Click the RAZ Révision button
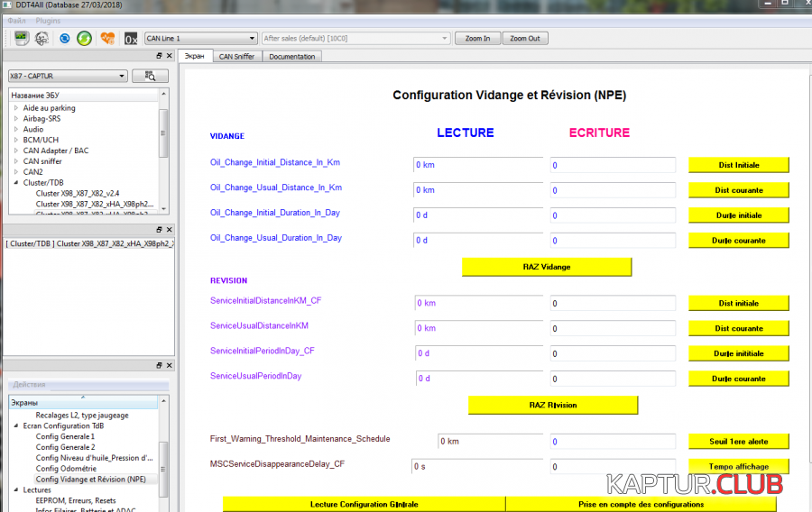Viewport: 812px width, 512px height. [552, 405]
